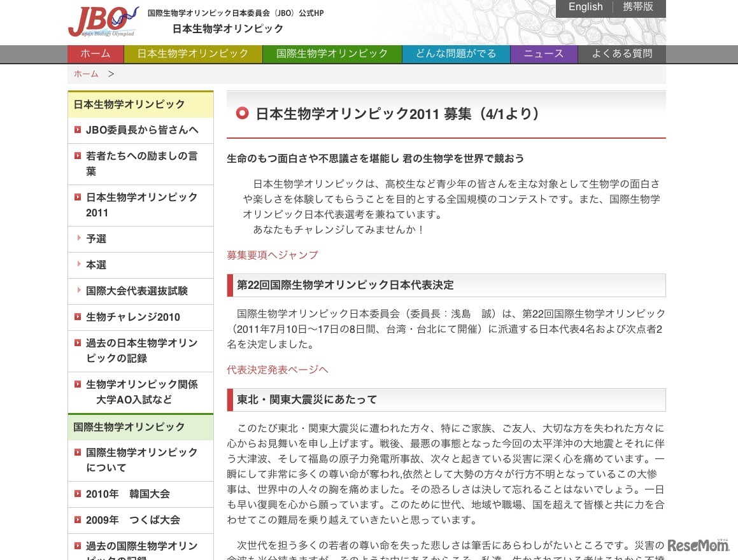
Task: Switch to the どんな問題がでる tab
Action: (x=456, y=54)
